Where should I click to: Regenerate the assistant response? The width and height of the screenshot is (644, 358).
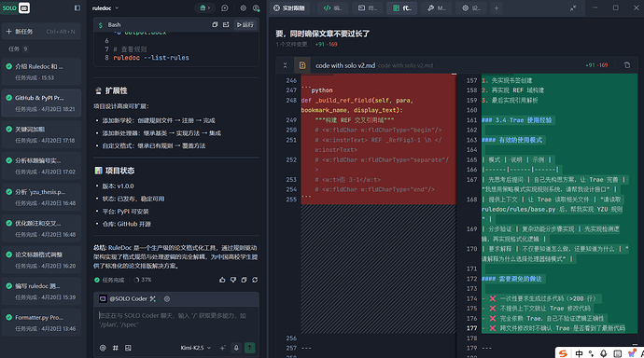pos(255,280)
